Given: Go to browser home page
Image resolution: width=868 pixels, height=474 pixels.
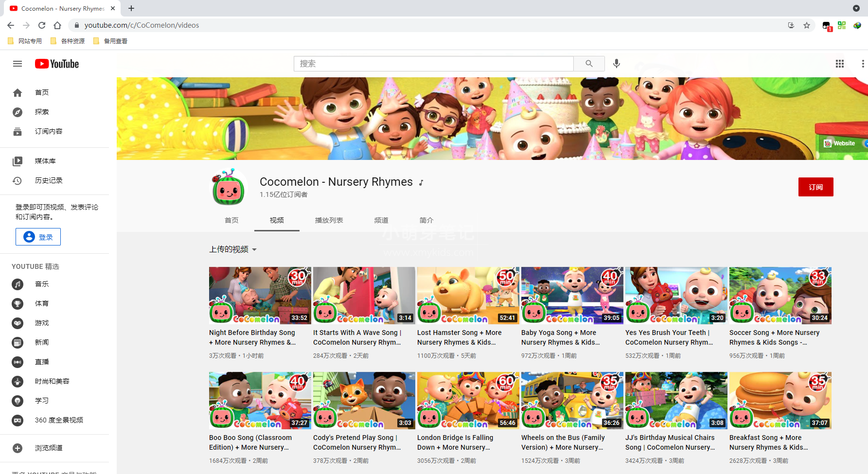Looking at the screenshot, I should coord(57,25).
